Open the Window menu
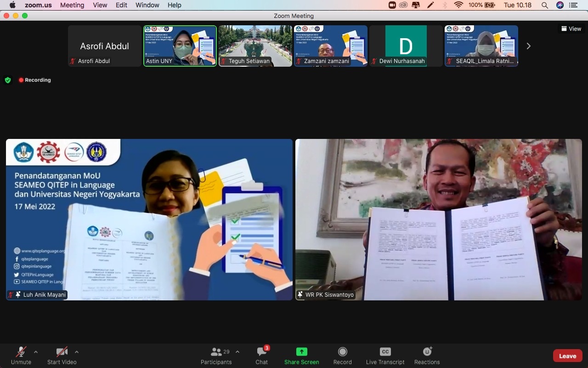This screenshot has height=368, width=588. [147, 5]
